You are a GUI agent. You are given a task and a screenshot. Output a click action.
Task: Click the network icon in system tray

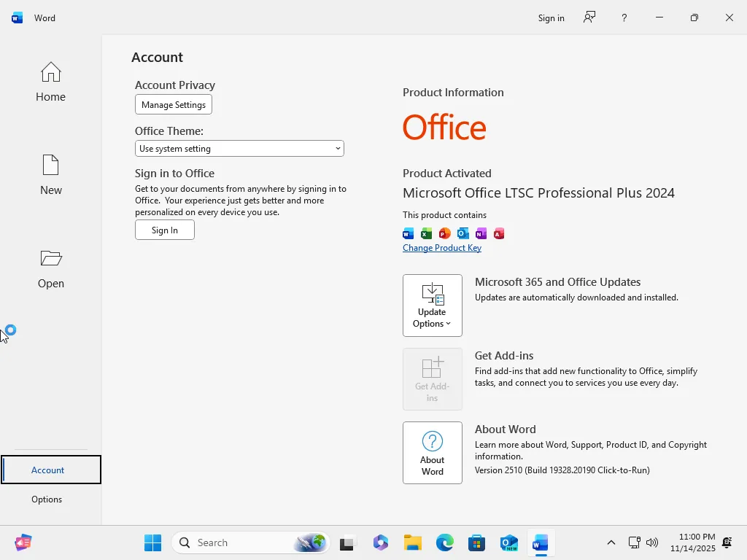pyautogui.click(x=634, y=542)
